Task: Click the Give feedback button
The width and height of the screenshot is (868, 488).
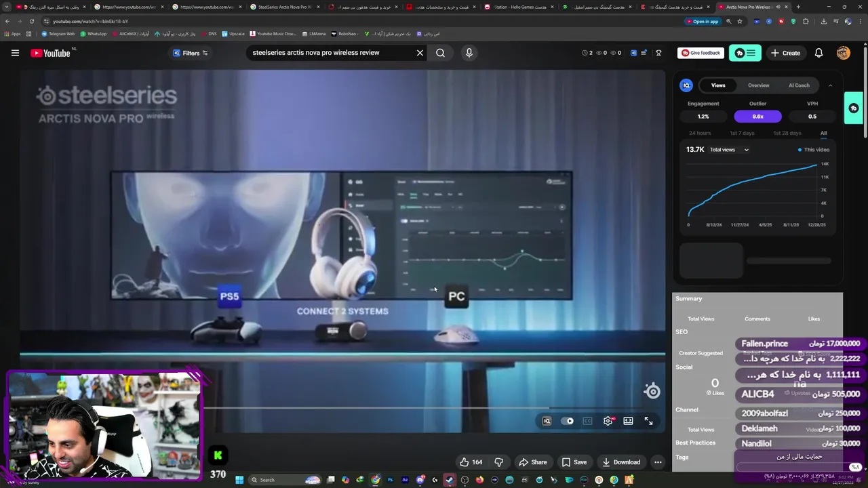Action: coord(701,53)
